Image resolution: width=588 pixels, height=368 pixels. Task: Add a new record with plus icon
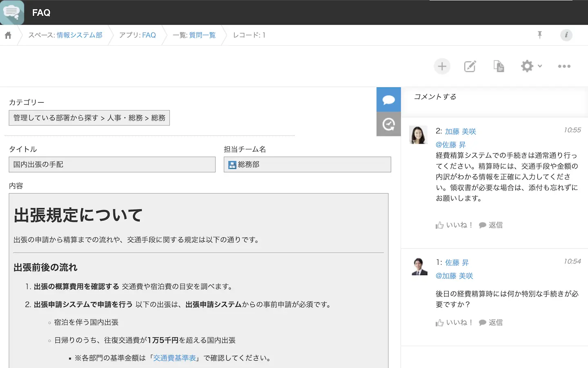click(442, 66)
